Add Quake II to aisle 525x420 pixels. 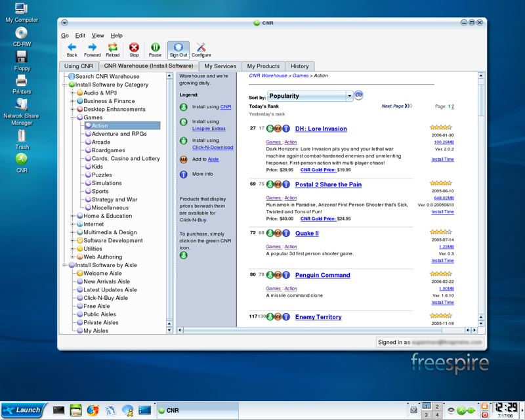pyautogui.click(x=278, y=233)
